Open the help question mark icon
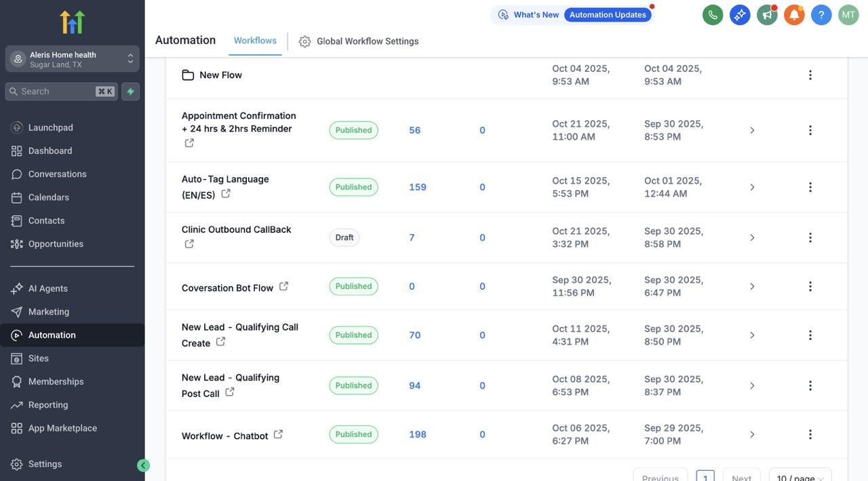This screenshot has height=481, width=868. click(x=821, y=14)
